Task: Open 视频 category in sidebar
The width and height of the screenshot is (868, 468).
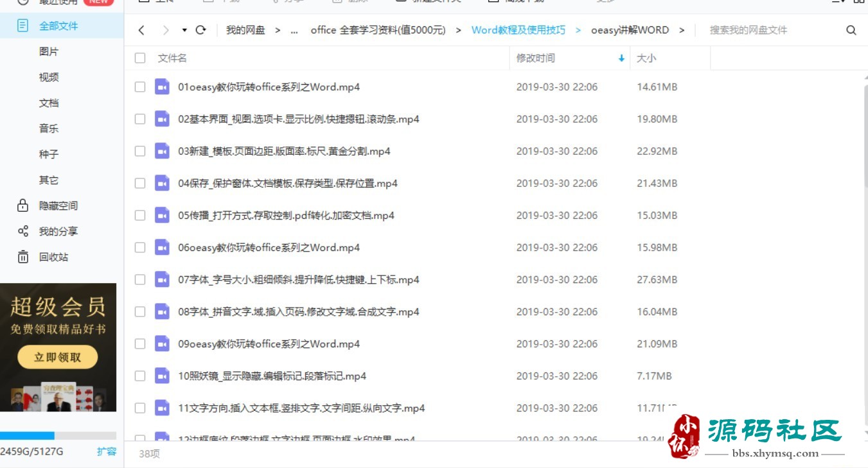Action: click(49, 77)
